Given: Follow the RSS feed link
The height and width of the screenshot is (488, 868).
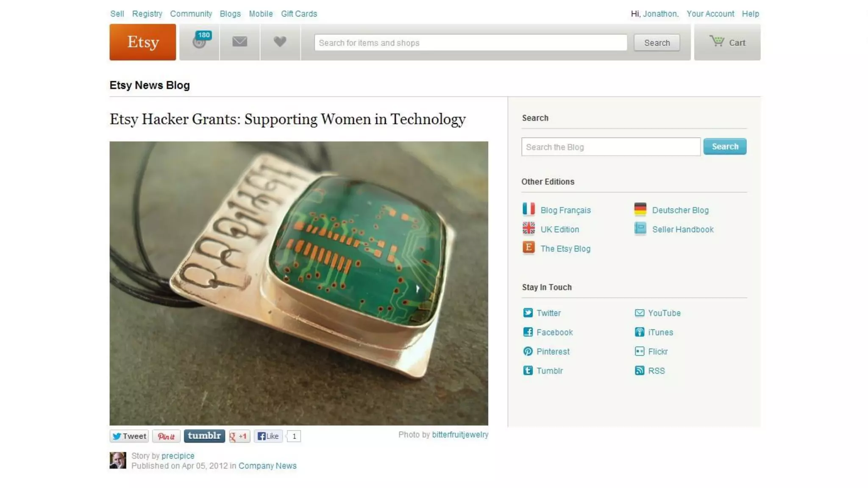Looking at the screenshot, I should [656, 371].
